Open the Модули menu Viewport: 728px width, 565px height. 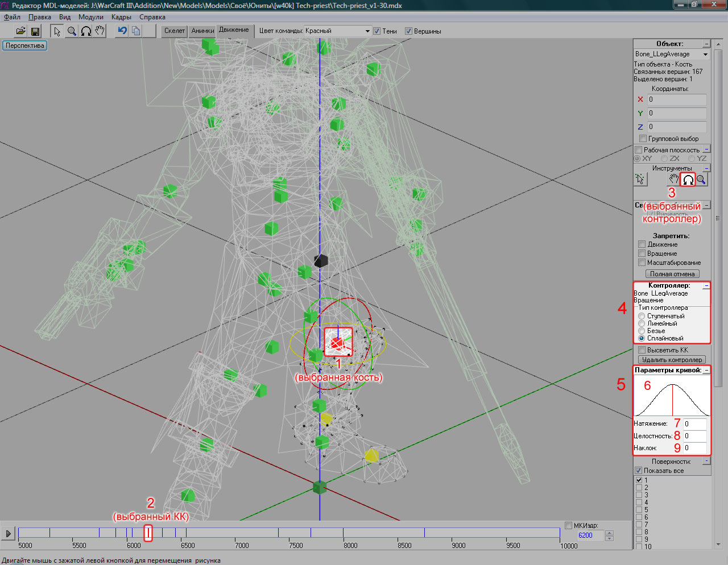[91, 17]
